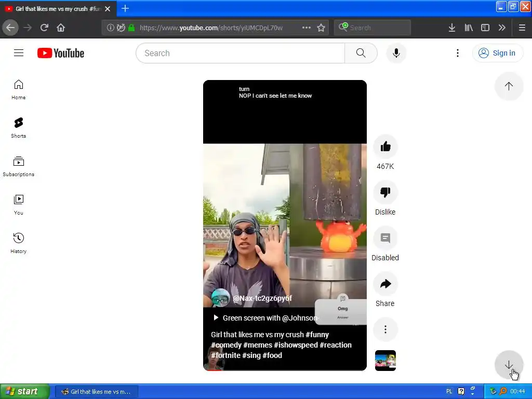Screen dimensions: 532x399
Task: Select the Girl that likes me tab
Action: click(x=58, y=9)
